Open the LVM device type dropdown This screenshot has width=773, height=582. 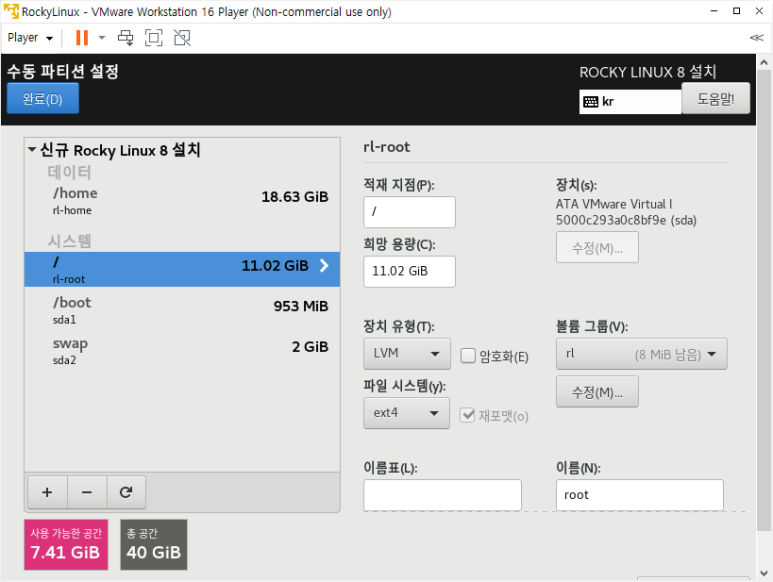point(407,353)
